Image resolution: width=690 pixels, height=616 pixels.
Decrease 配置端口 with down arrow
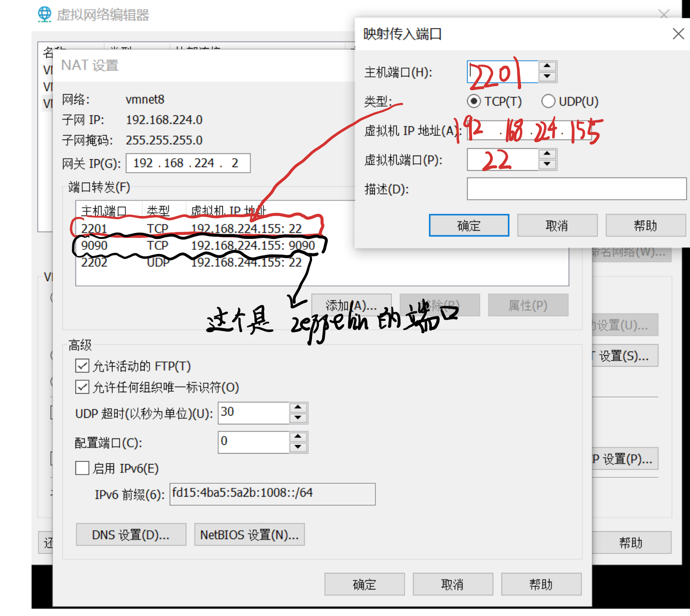click(x=298, y=447)
